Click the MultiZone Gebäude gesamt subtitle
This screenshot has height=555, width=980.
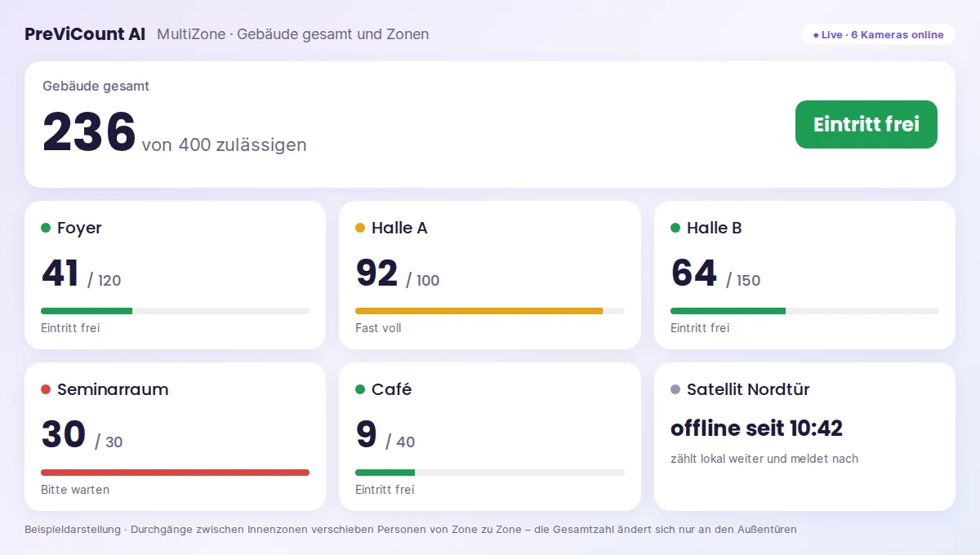click(293, 34)
